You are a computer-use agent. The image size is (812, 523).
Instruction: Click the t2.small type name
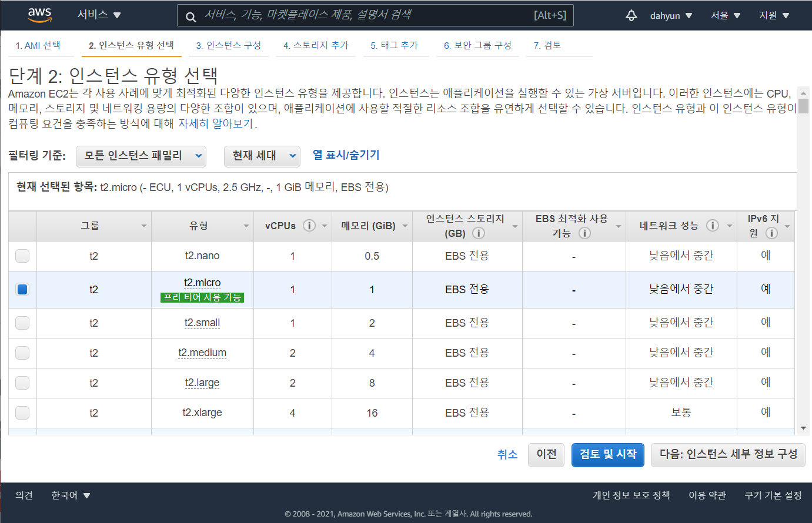(x=202, y=323)
